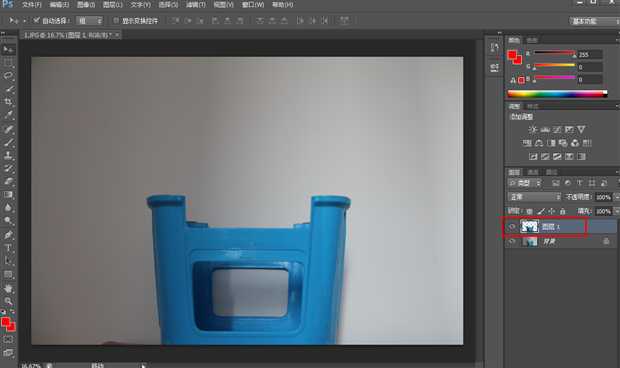Open the Filter menu
Screen dimensions: 620x368
click(196, 5)
